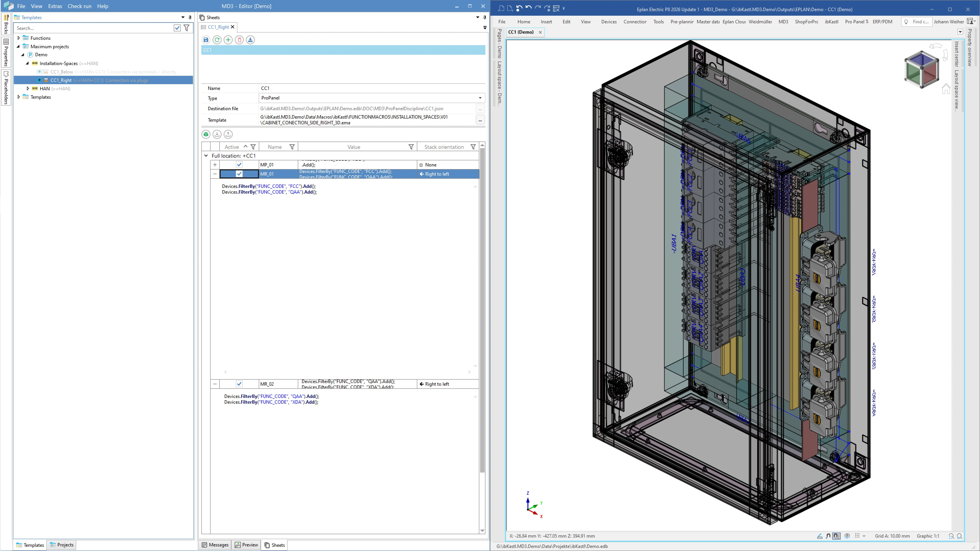The height and width of the screenshot is (551, 980).
Task: Uncheck Active checkbox for MP_01 row
Action: (x=239, y=165)
